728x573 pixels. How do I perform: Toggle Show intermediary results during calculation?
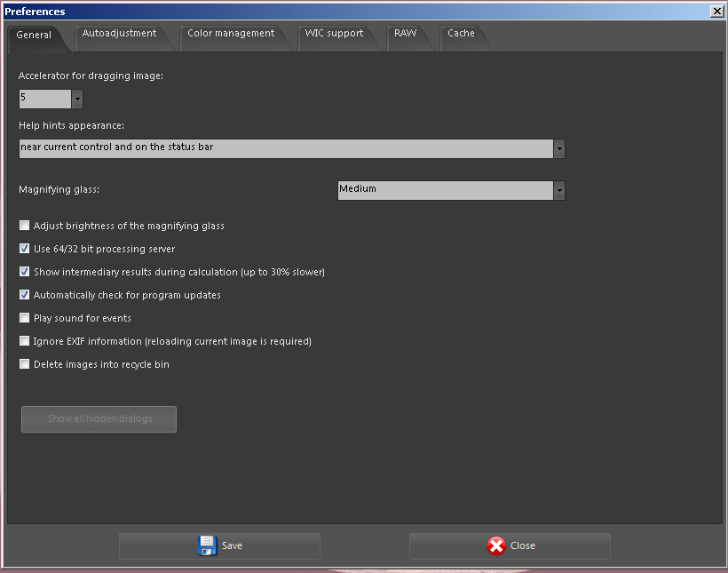(x=24, y=272)
